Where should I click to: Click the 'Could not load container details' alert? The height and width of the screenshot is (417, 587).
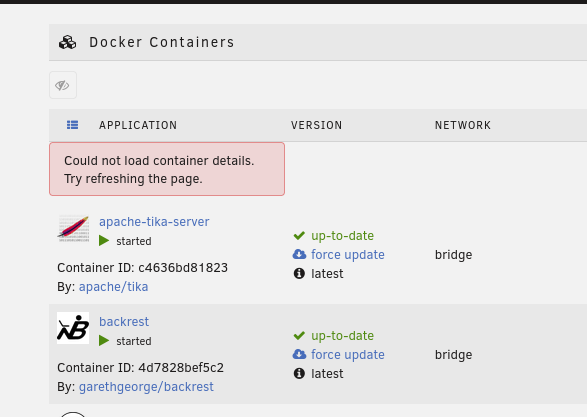pyautogui.click(x=167, y=169)
